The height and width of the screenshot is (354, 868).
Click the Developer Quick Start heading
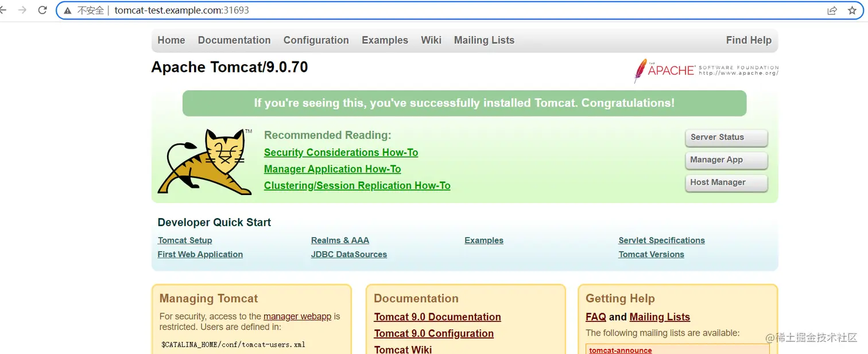point(214,223)
